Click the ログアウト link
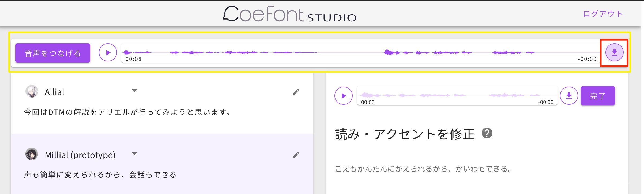 point(603,14)
